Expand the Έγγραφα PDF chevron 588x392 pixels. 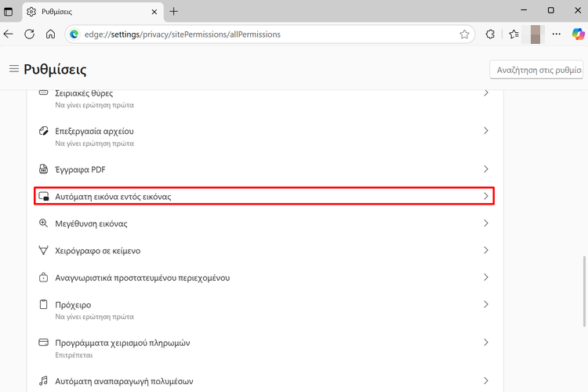[x=485, y=169]
